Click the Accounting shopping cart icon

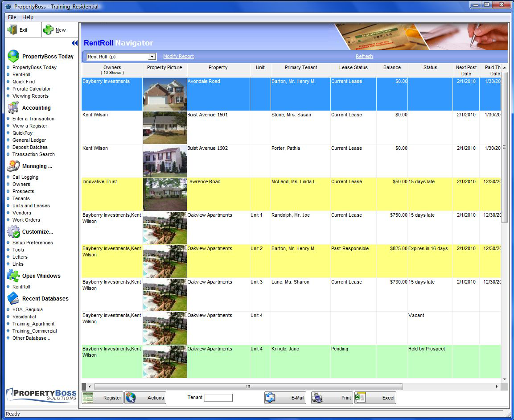(13, 107)
